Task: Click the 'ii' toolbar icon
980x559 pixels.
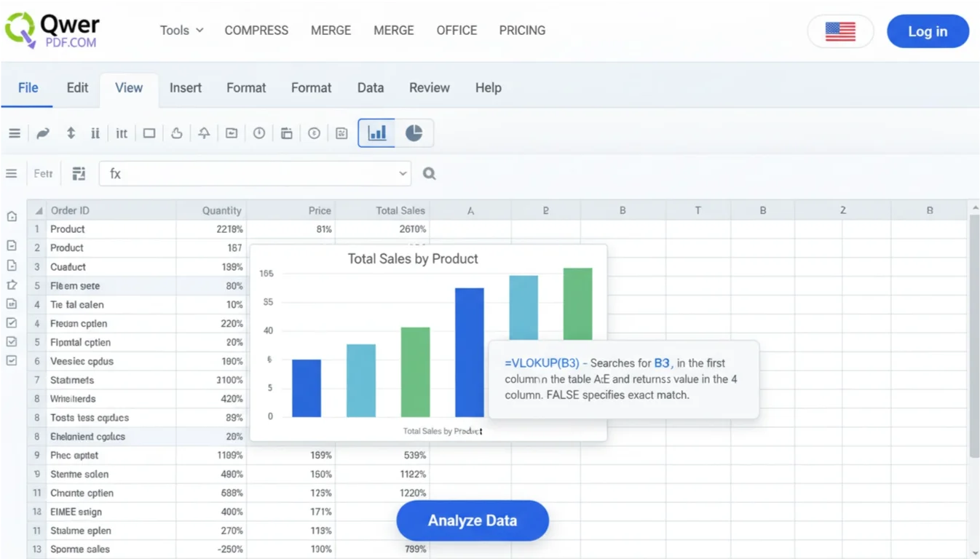Action: point(95,133)
